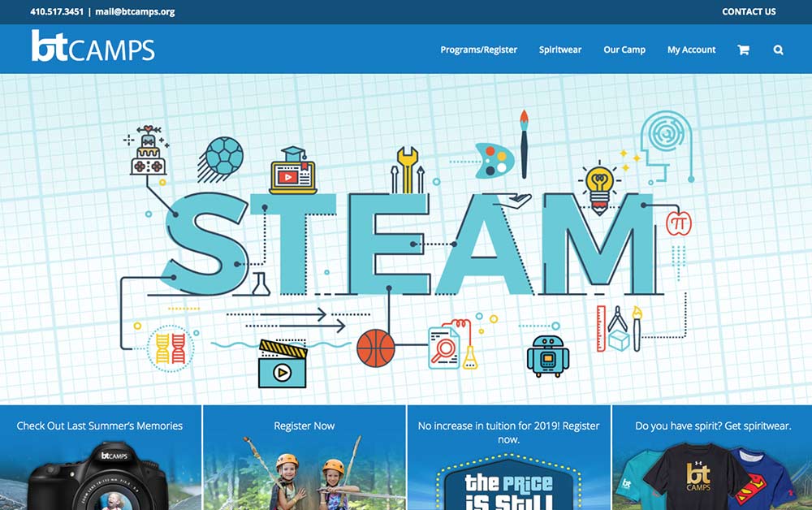Viewport: 812px width, 510px height.
Task: Open the Programs/Register menu
Action: point(478,50)
